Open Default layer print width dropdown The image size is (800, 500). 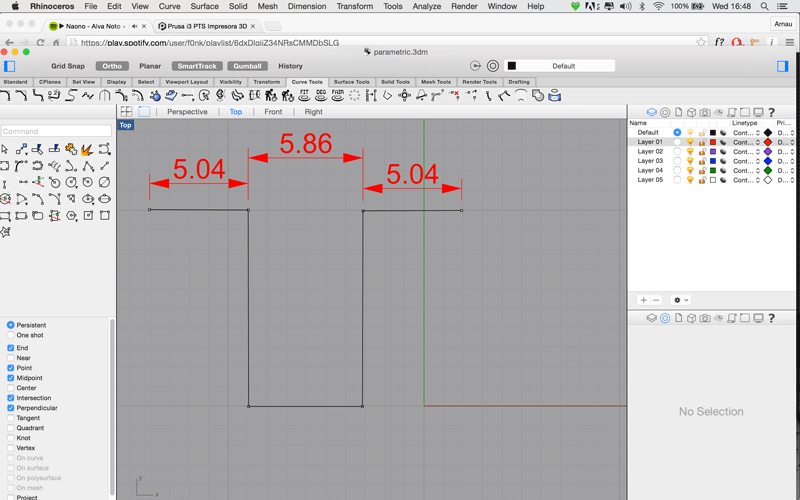point(786,133)
